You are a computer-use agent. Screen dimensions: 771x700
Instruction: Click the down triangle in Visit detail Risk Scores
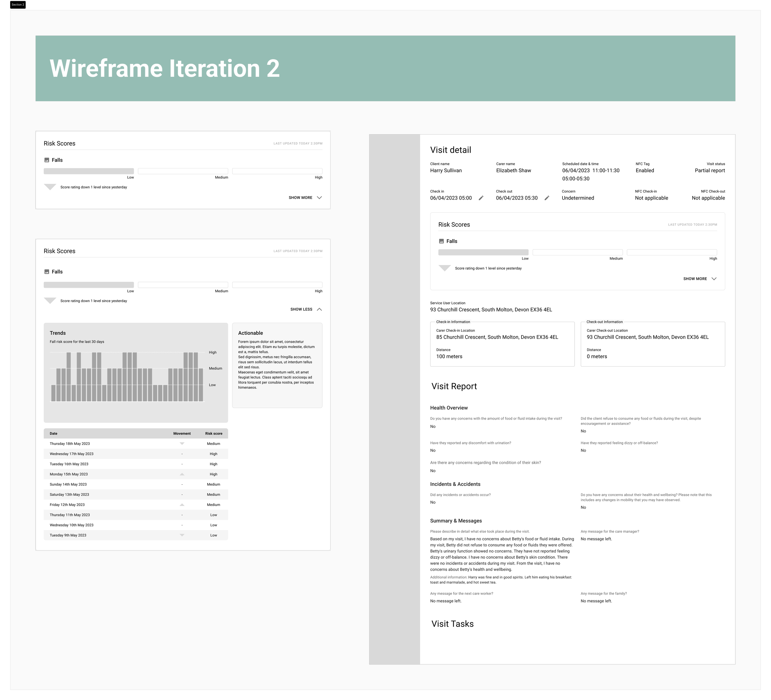(x=445, y=268)
